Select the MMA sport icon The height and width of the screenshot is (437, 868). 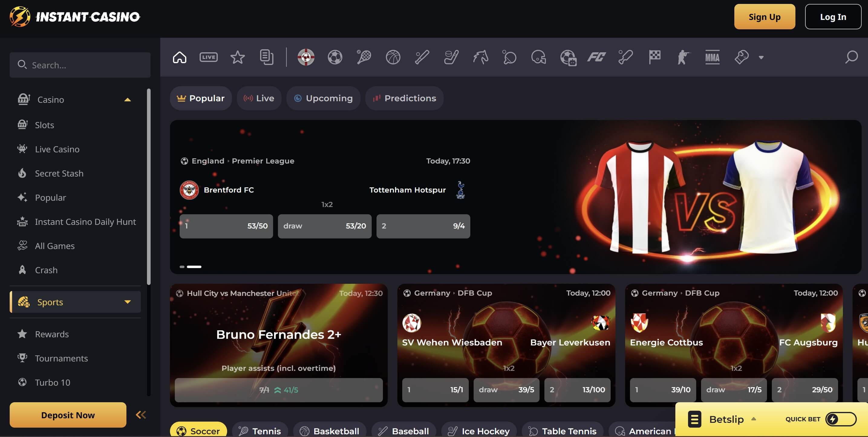(712, 57)
